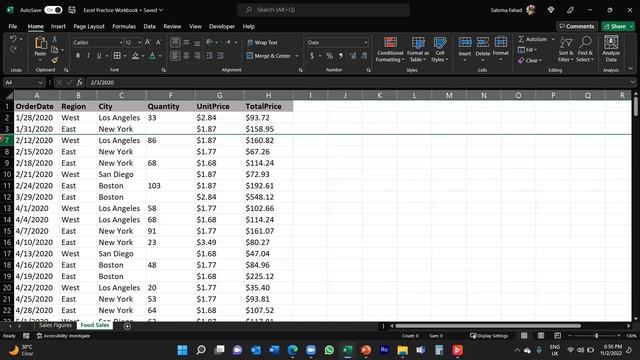The image size is (640, 360).
Task: Switch to the Insert ribbon tab
Action: (58, 27)
